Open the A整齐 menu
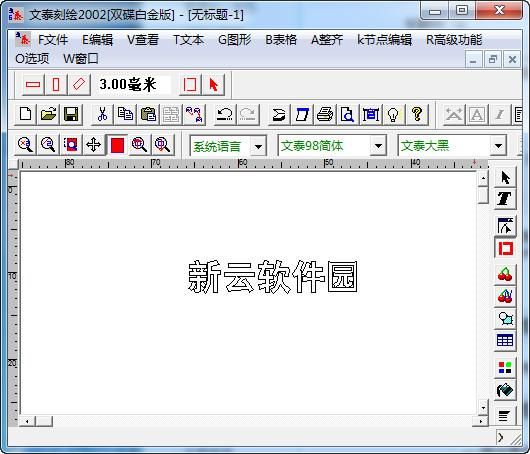This screenshot has width=530, height=454. (x=327, y=40)
